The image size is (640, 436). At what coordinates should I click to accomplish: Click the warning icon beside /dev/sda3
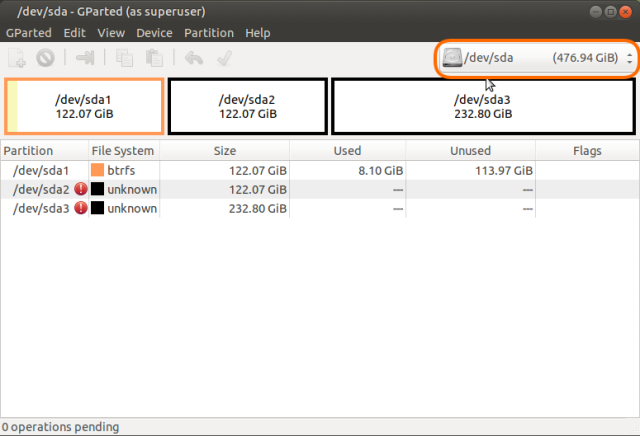81,208
